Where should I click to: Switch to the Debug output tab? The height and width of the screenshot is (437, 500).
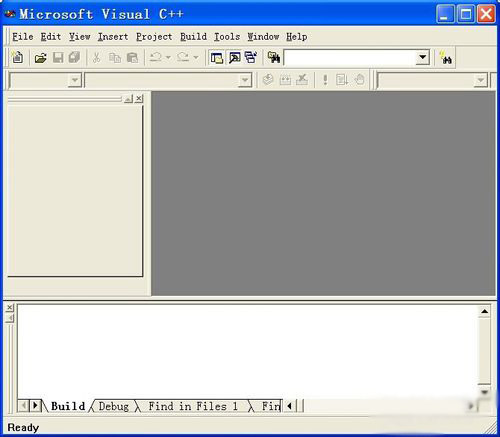click(114, 406)
